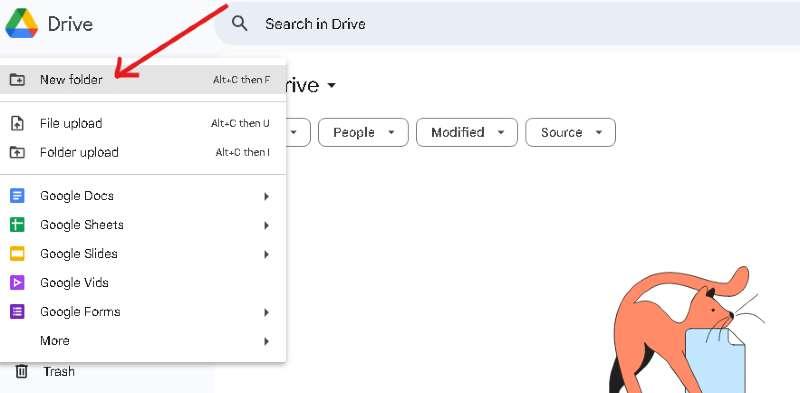Open the People filter dropdown
The image size is (800, 393).
363,133
